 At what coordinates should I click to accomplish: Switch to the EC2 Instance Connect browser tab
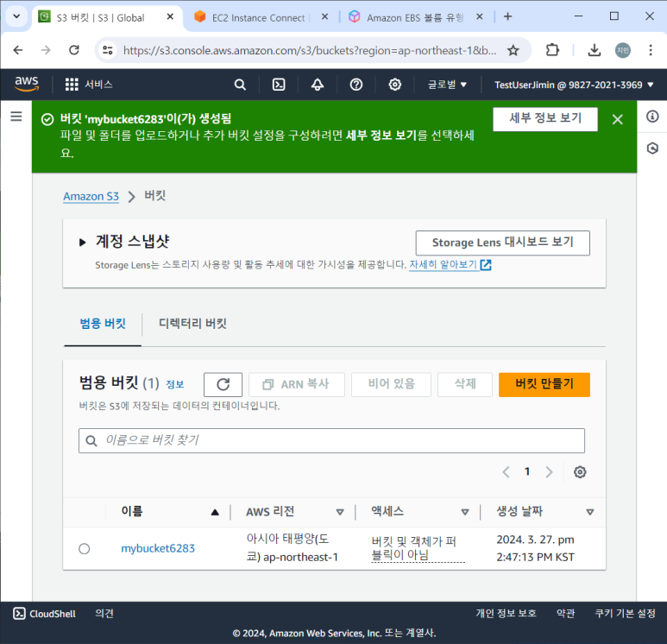(254, 17)
